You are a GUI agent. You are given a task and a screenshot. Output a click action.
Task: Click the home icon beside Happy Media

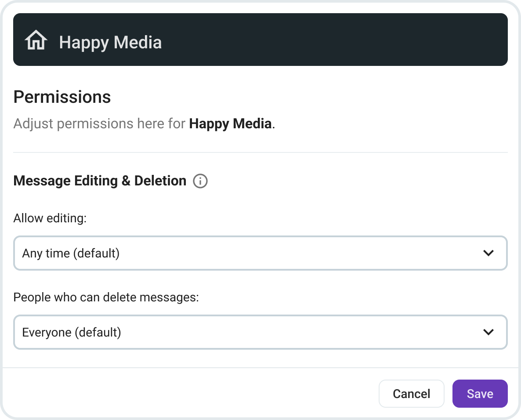[x=36, y=40]
